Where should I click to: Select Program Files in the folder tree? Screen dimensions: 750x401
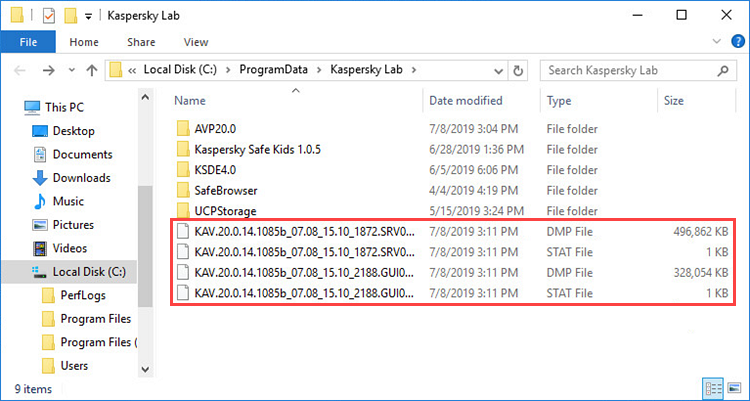[95, 319]
